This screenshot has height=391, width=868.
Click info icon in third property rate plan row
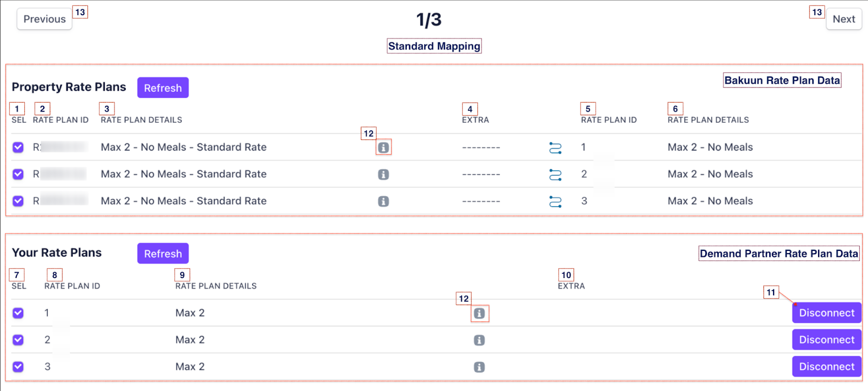coord(384,201)
